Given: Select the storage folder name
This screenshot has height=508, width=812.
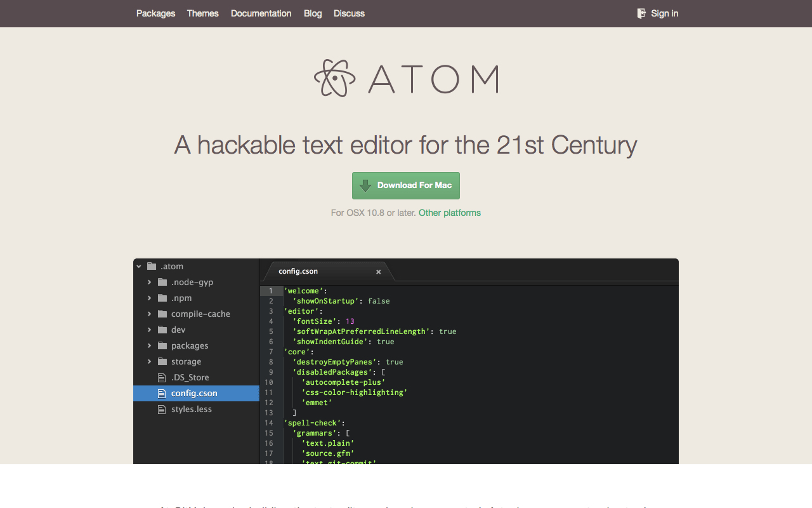Looking at the screenshot, I should tap(186, 361).
